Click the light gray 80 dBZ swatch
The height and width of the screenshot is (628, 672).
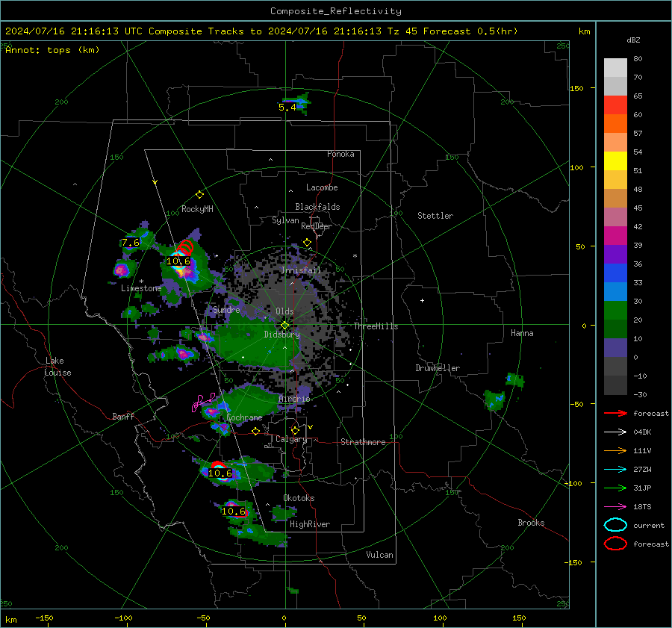tap(615, 67)
